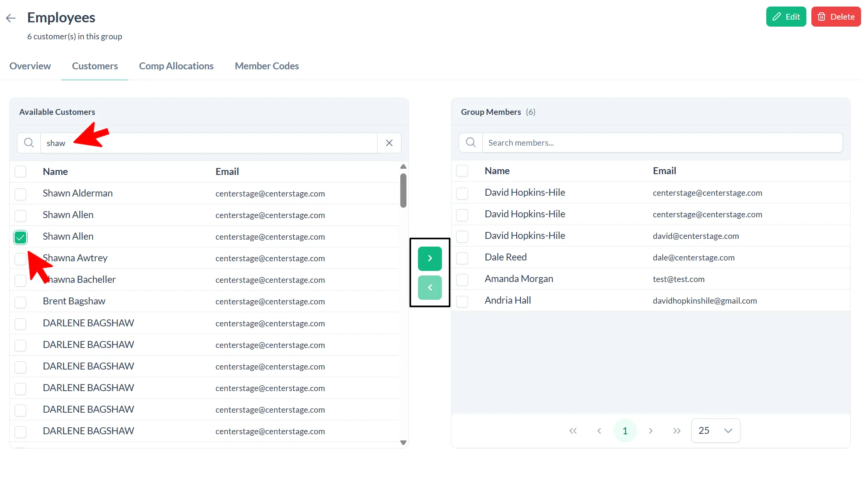Uncheck the selected Shawn Allen checkbox
The image size is (868, 477).
tap(20, 237)
